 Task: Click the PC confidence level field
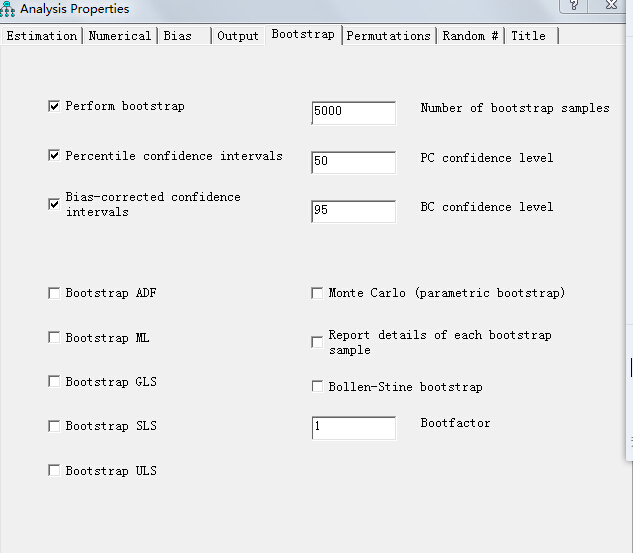click(354, 161)
